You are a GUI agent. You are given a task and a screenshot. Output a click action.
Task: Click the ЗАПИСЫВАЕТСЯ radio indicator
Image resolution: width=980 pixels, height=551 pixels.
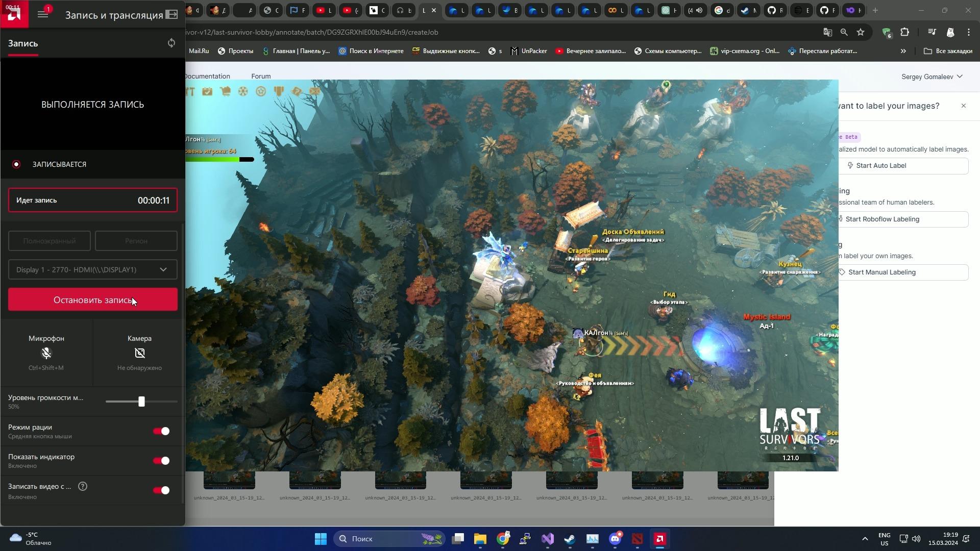click(16, 164)
